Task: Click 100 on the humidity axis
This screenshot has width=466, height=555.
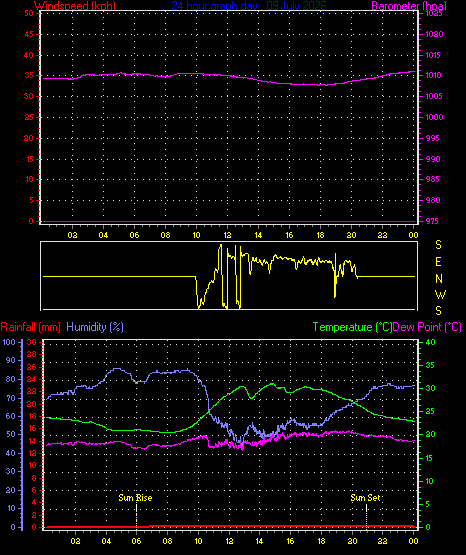Action: click(x=9, y=342)
